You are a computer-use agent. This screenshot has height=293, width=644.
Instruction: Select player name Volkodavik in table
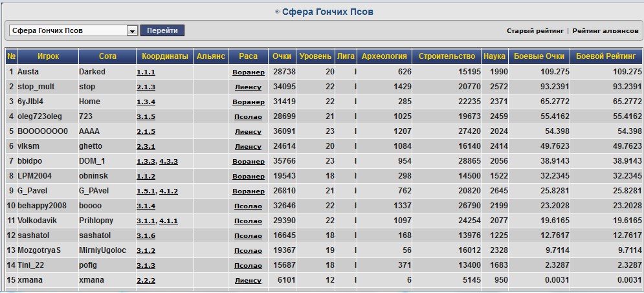38,221
